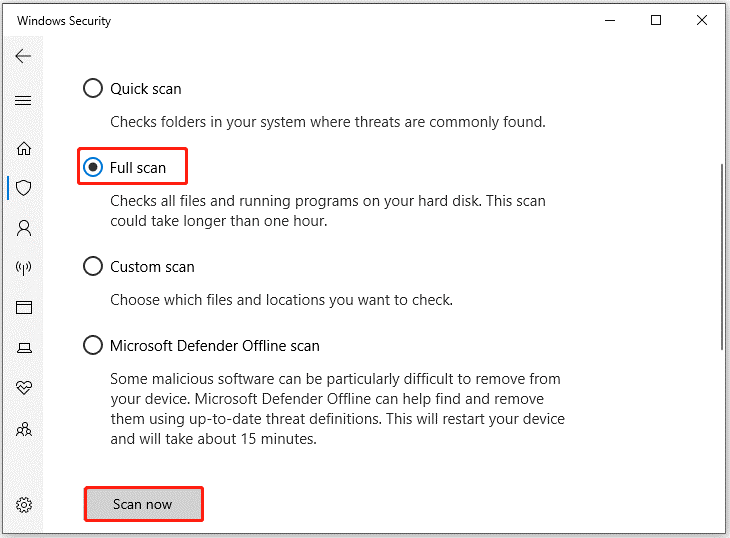Select the Quick scan radio button
Image resolution: width=730 pixels, height=538 pixels.
93,88
